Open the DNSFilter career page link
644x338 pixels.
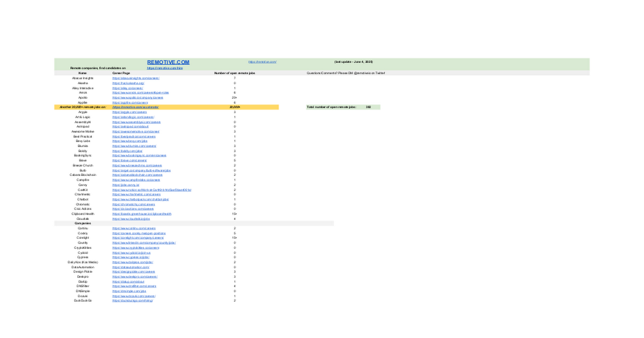click(134, 286)
